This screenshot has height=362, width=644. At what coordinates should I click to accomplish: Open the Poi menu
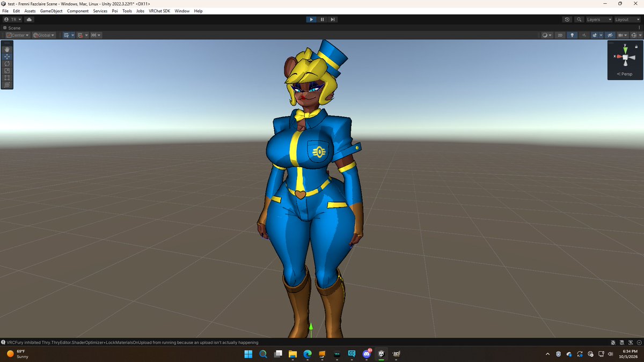tap(115, 11)
